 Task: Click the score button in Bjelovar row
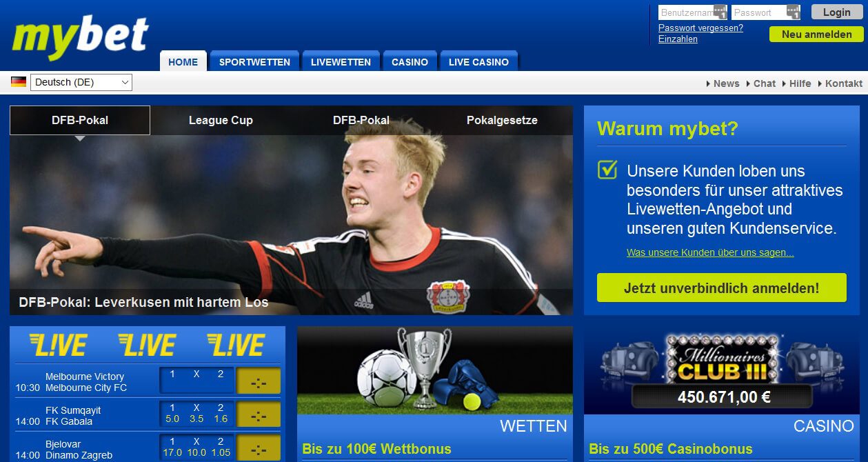coord(259,448)
